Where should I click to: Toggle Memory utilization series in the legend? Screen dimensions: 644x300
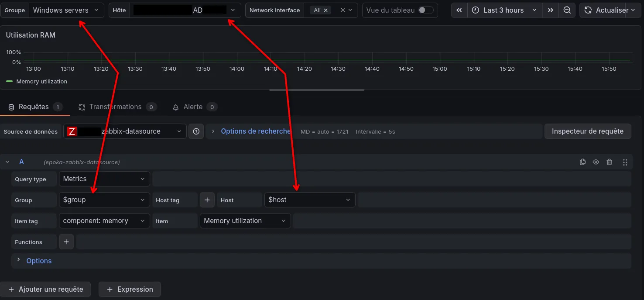[41, 82]
